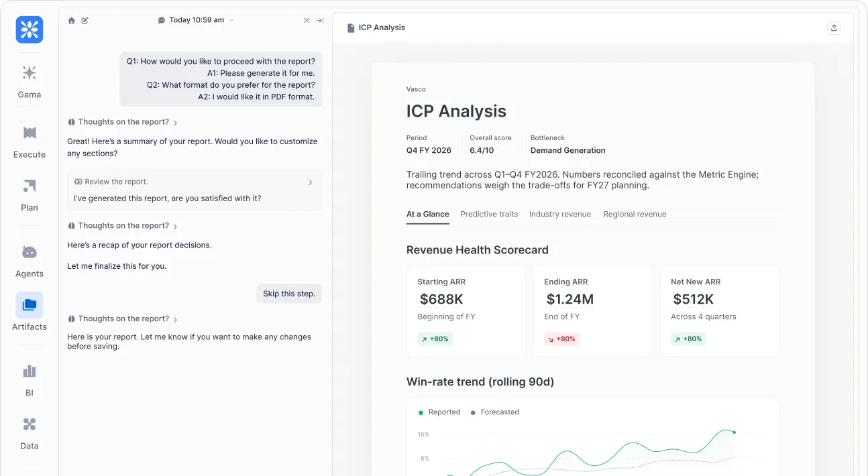Click the user message with Q1 and A1
Viewport: 868px width, 476px height.
click(x=221, y=79)
